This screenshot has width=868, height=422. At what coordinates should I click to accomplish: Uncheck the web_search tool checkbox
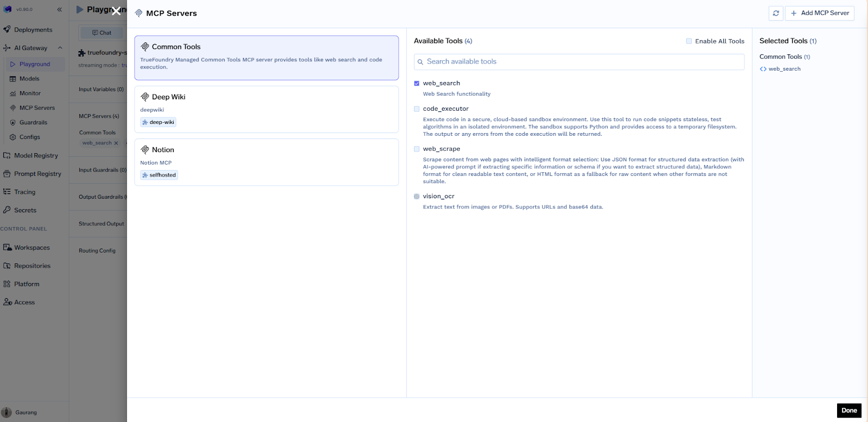(x=417, y=83)
